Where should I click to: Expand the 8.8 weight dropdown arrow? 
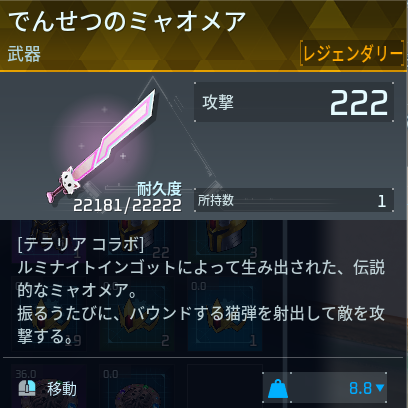(380, 388)
